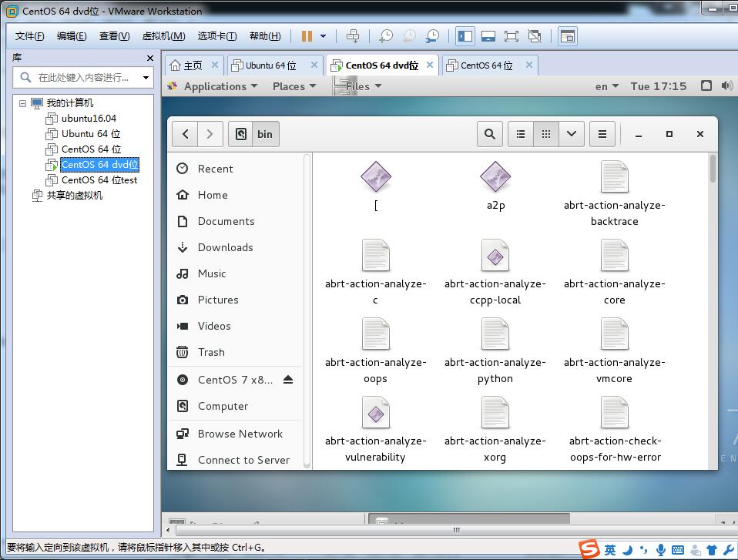Open Downloads in Files sidebar
The width and height of the screenshot is (738, 560).
coord(235,247)
